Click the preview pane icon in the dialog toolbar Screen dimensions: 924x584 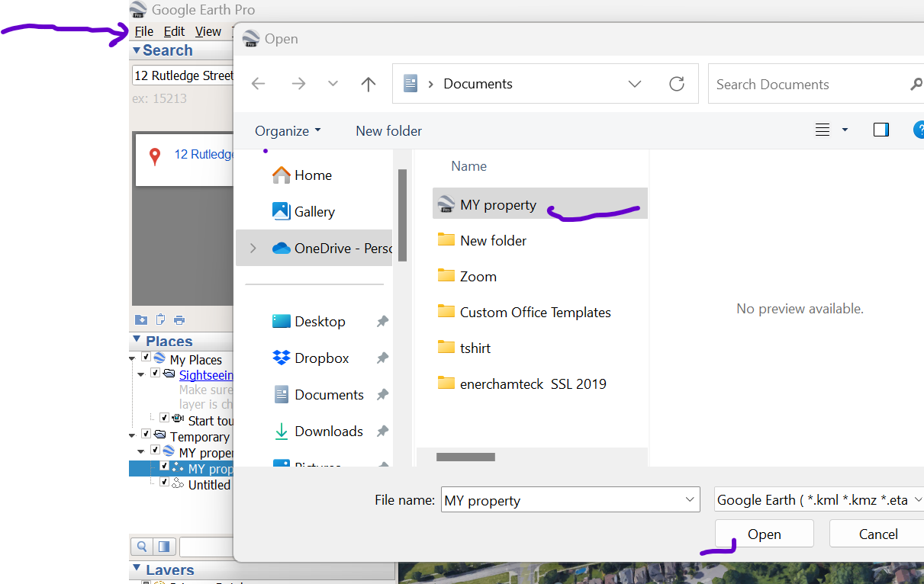tap(881, 130)
